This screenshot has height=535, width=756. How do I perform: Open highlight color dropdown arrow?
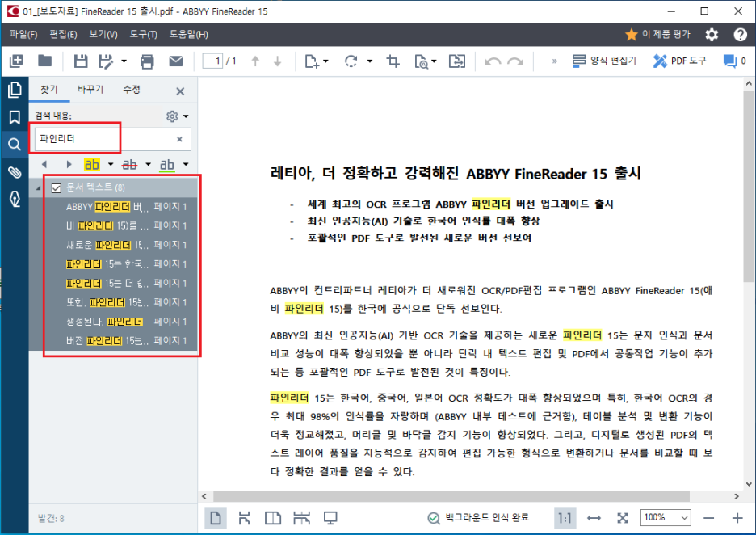click(x=111, y=165)
